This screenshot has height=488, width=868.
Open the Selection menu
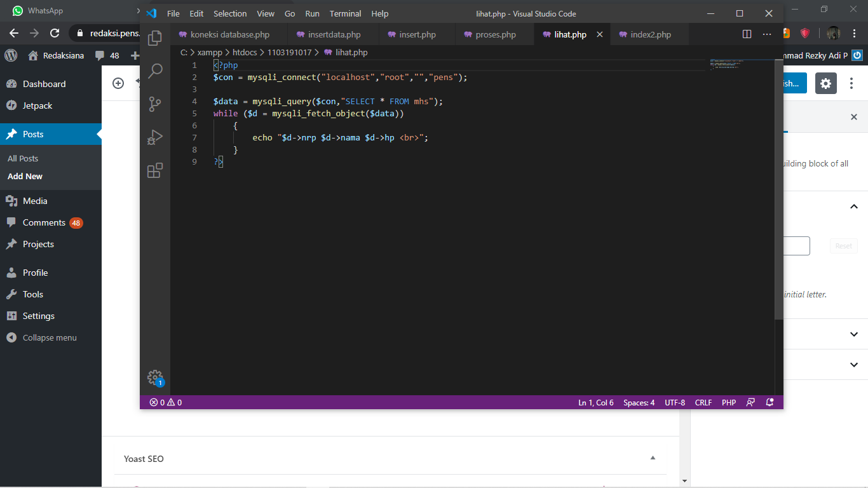[x=230, y=13]
